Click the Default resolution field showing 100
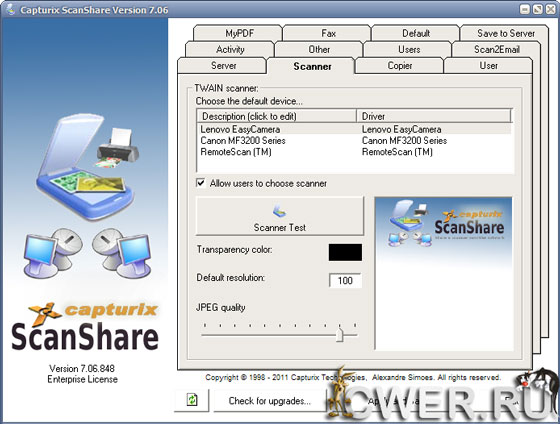 345,280
